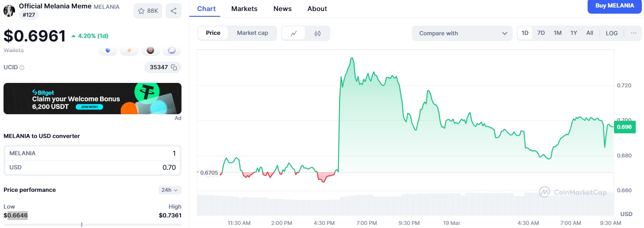Viewport: 644px width, 228px height.
Task: Click the 0.6705 baseline label on chart
Action: [x=209, y=172]
